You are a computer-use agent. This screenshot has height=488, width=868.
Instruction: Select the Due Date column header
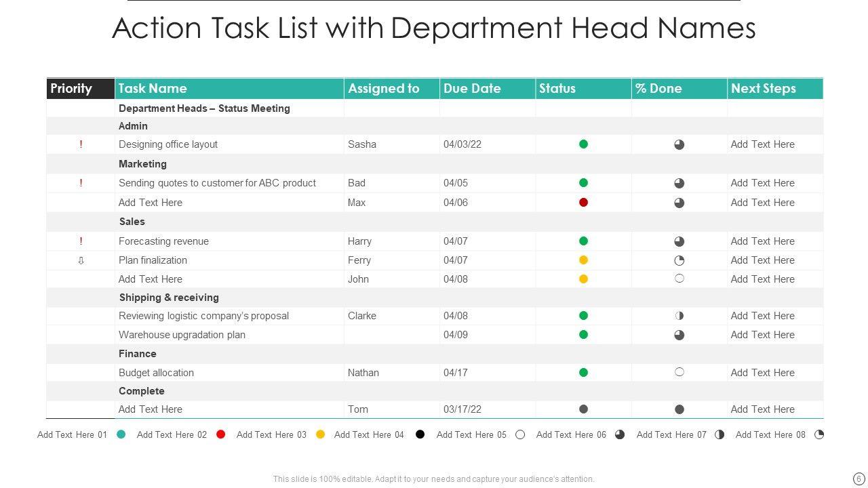[x=487, y=89]
